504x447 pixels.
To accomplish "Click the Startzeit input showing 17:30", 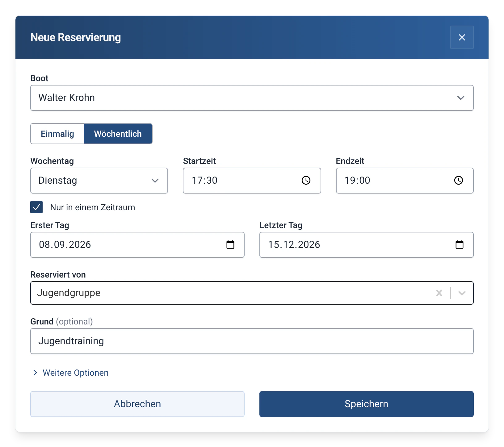I will coord(252,181).
